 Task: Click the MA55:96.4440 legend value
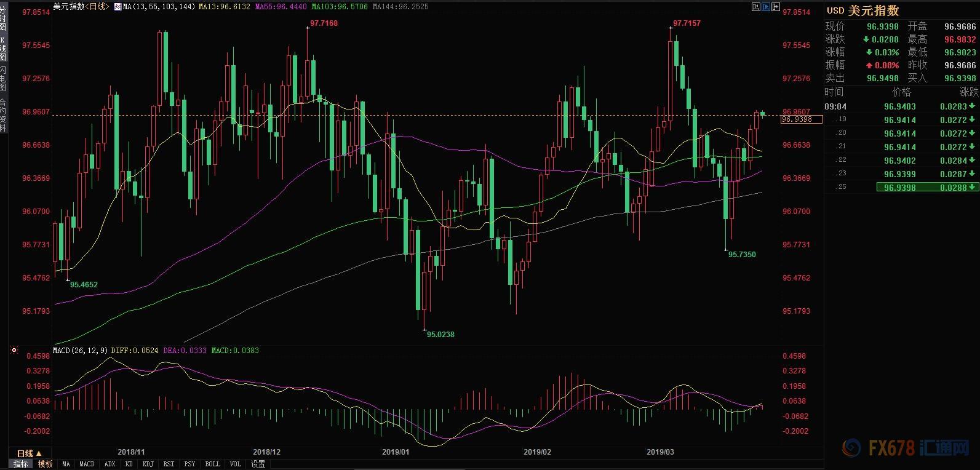click(280, 7)
